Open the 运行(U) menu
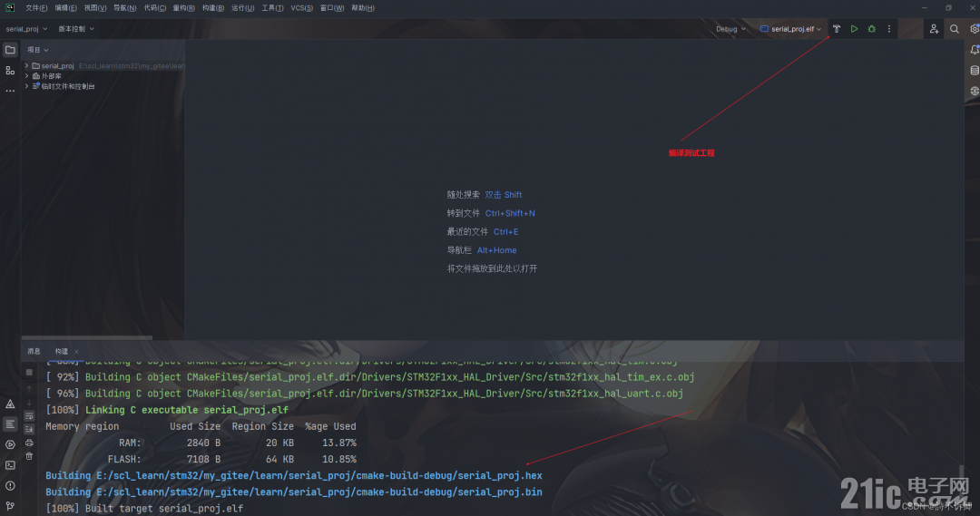 [242, 8]
